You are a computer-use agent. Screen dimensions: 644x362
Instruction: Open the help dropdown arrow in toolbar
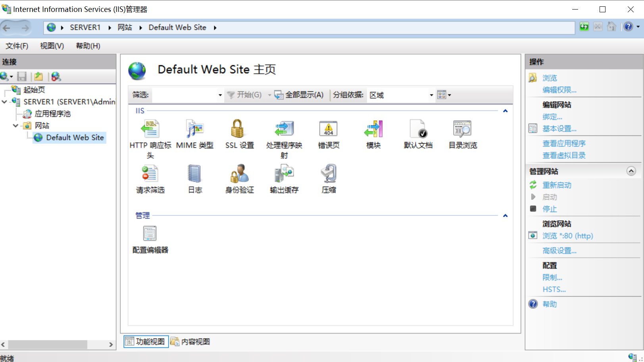(x=638, y=27)
